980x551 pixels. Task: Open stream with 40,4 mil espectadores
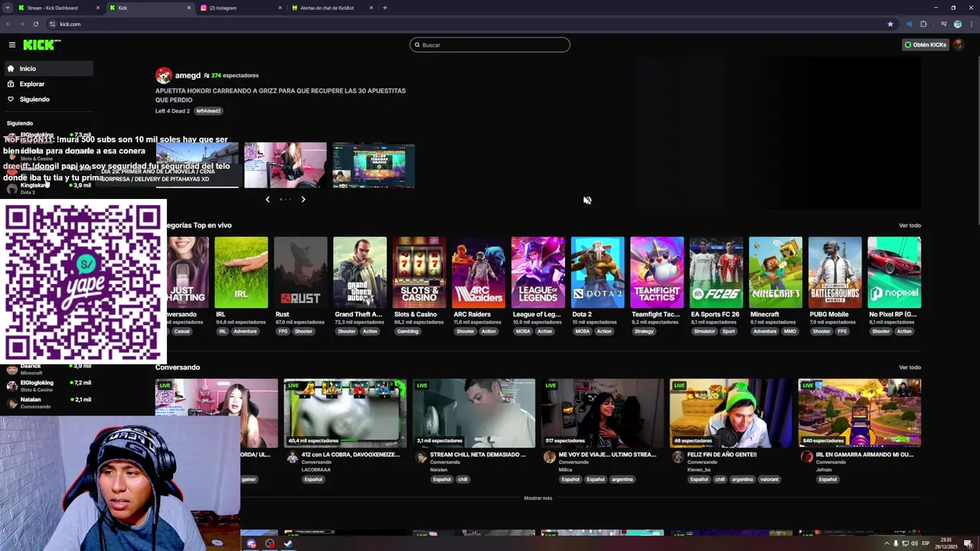[x=345, y=413]
